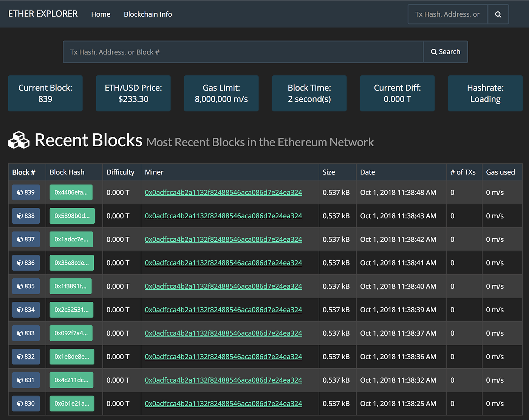Open miner address link in block 833 row
The width and height of the screenshot is (529, 420).
point(223,333)
